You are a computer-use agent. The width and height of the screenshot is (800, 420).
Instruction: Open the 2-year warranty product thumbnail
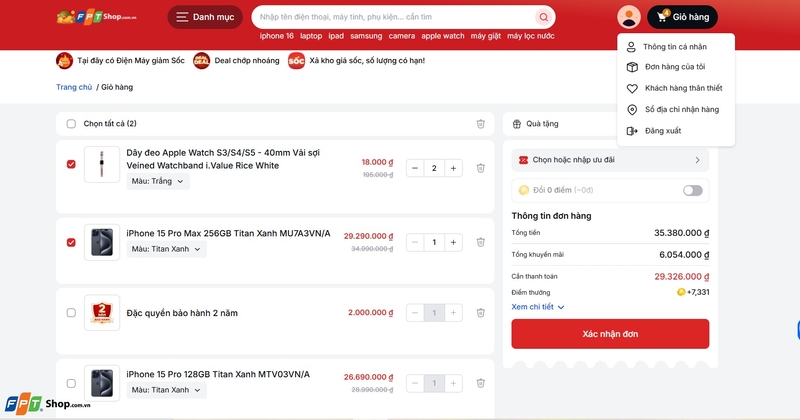point(102,313)
